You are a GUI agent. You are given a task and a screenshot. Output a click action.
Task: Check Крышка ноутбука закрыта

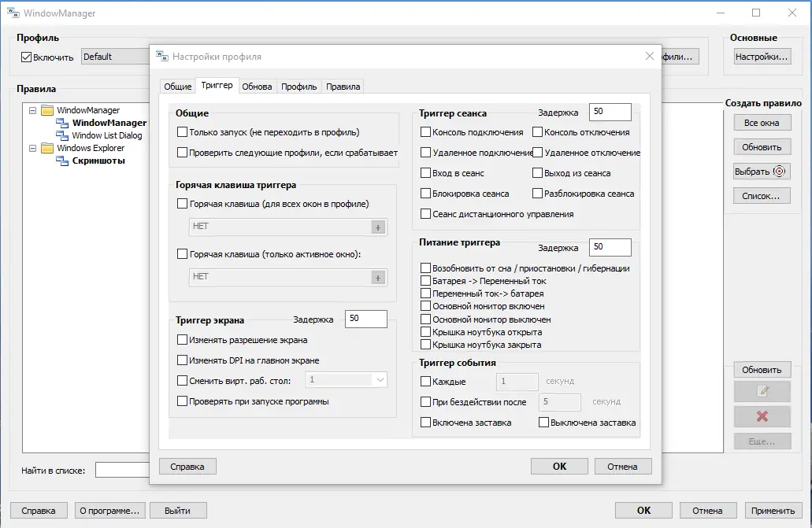pyautogui.click(x=425, y=344)
